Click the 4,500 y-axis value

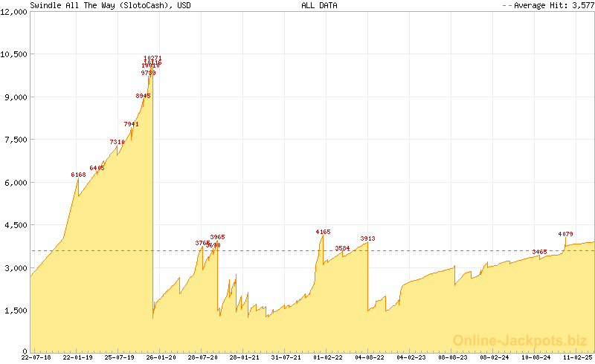(x=17, y=225)
